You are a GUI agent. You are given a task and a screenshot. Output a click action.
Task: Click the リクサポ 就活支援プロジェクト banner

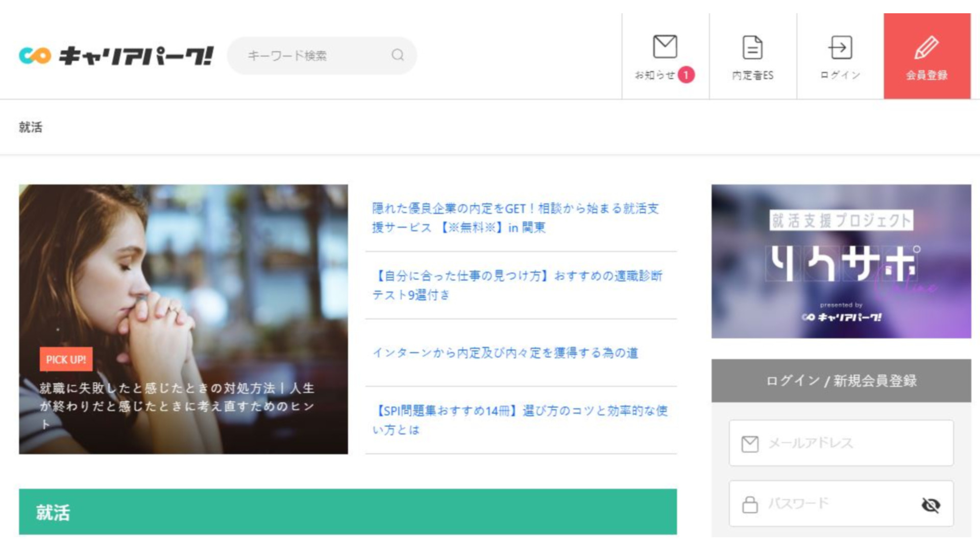(x=841, y=261)
